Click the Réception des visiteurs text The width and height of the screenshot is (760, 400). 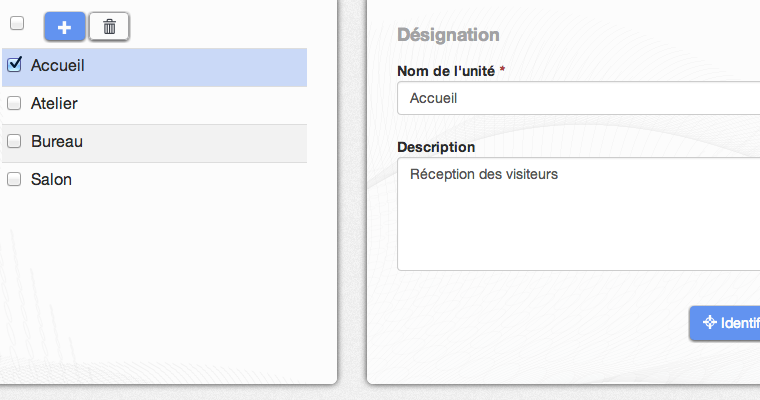(484, 175)
